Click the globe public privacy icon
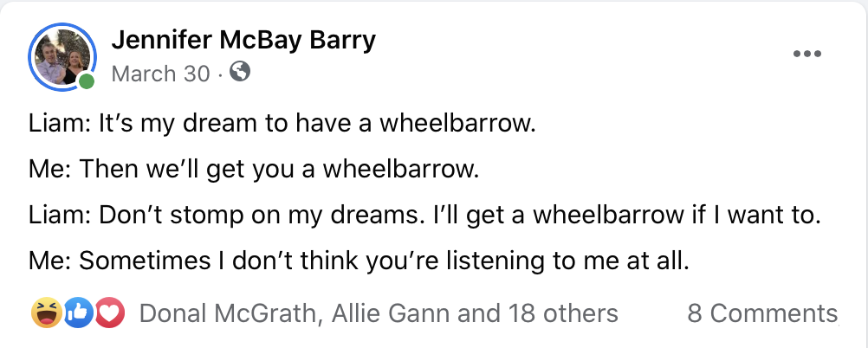 pyautogui.click(x=241, y=73)
